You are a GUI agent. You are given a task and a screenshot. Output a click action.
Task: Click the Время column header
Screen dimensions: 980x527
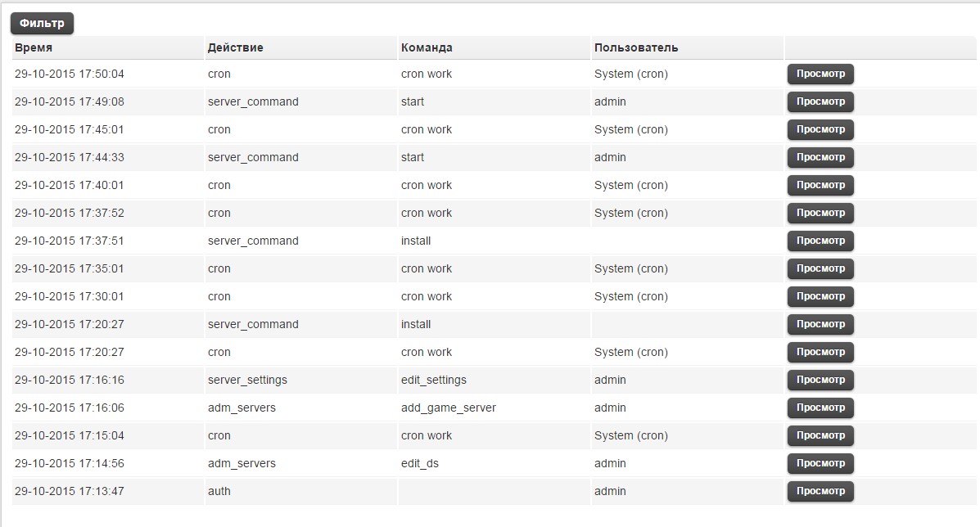pos(34,47)
